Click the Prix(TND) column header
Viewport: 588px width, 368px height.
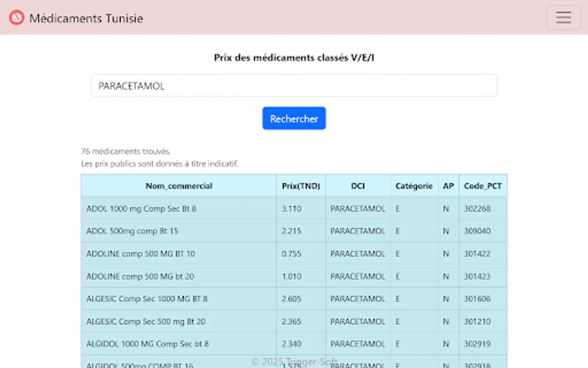click(301, 186)
